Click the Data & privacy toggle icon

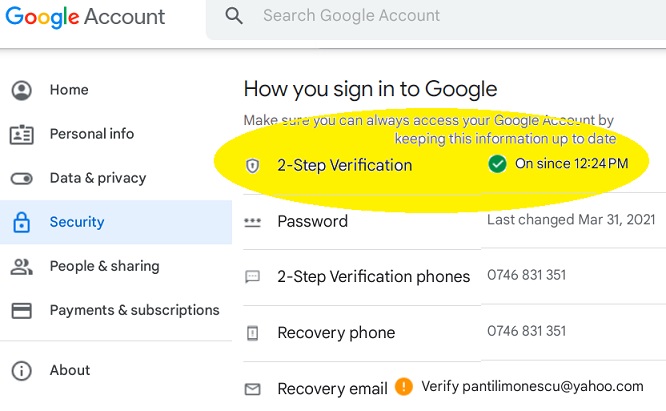[21, 178]
